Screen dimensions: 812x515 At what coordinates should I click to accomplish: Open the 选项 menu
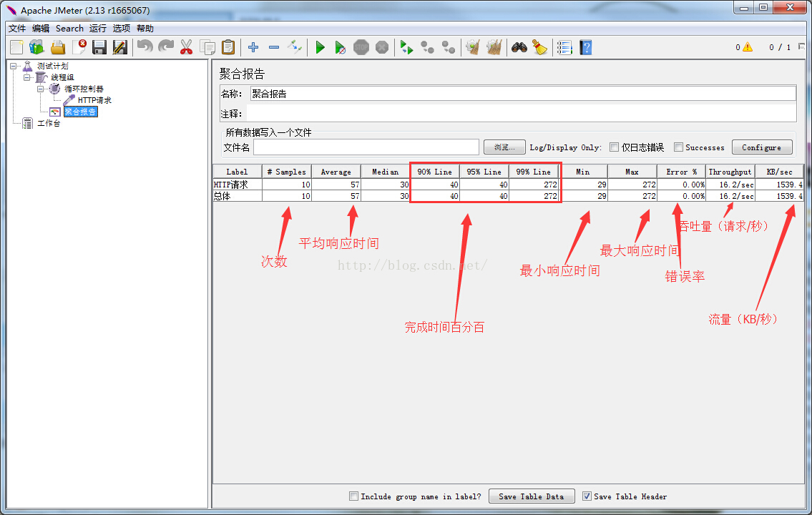click(122, 29)
